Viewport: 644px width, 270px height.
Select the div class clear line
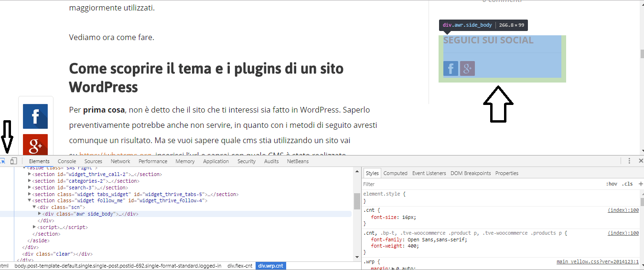coord(57,254)
